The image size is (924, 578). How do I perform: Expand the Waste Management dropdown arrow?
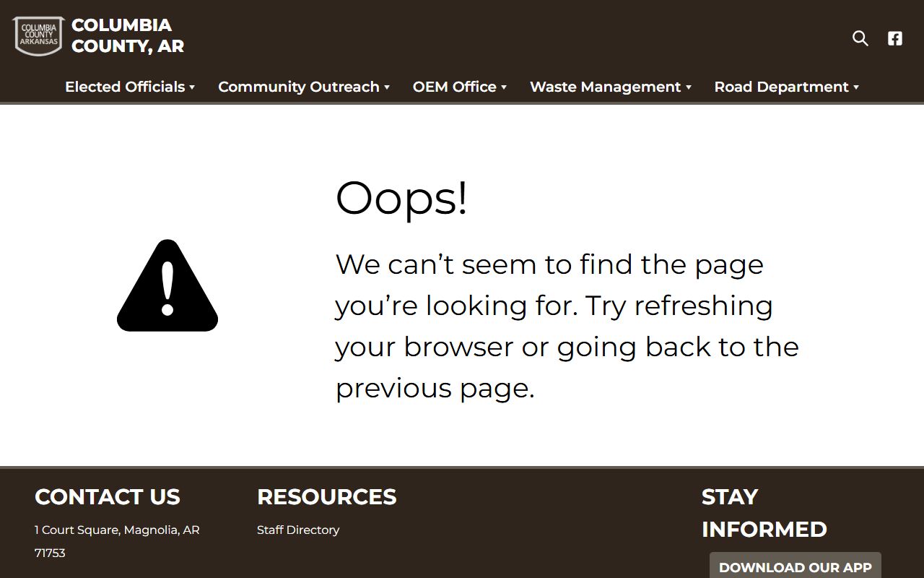click(689, 87)
